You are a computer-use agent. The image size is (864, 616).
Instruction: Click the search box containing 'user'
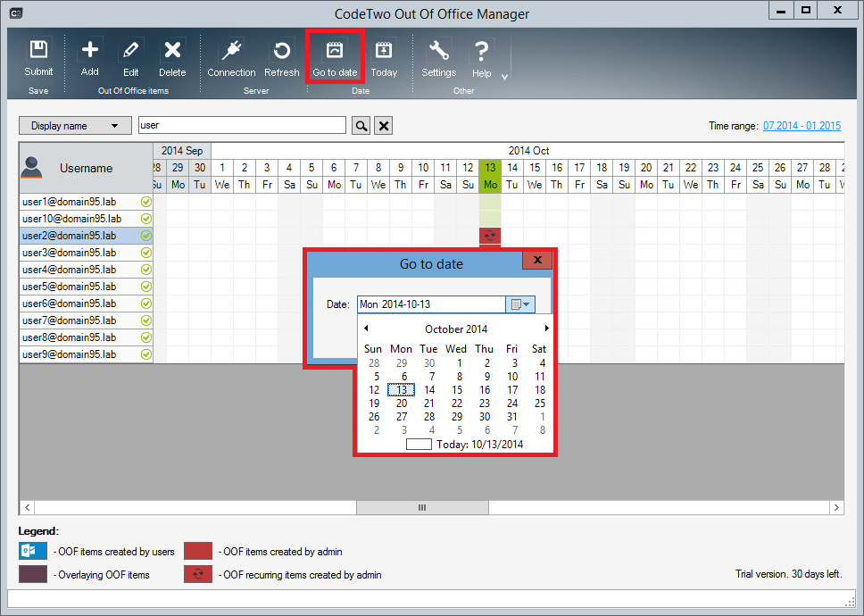point(242,125)
